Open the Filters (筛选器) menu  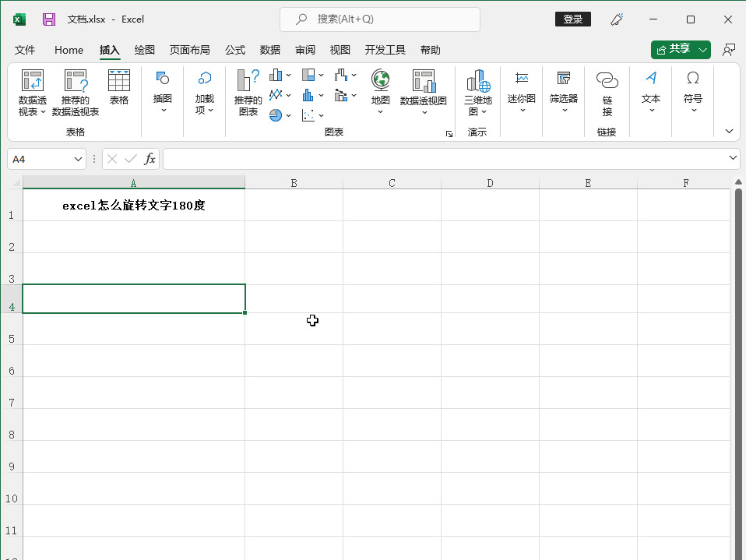(564, 93)
